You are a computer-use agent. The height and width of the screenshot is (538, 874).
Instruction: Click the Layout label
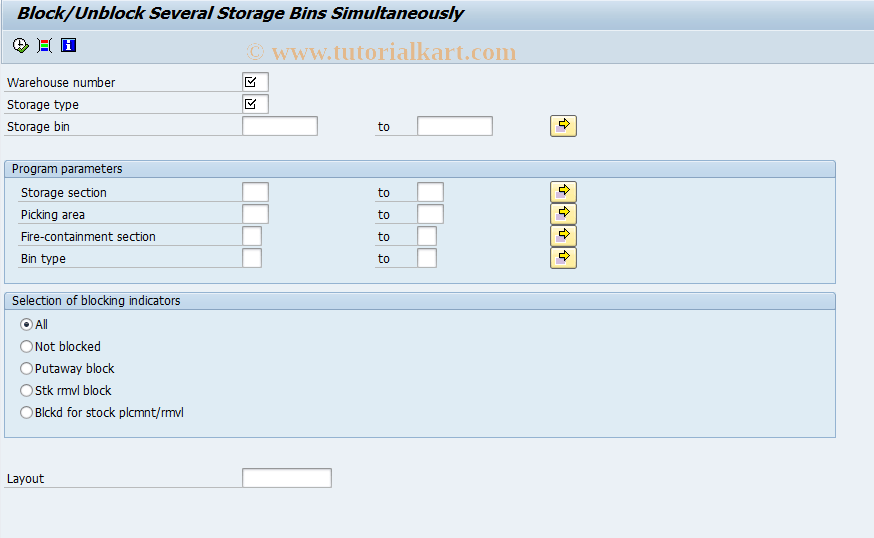tap(25, 479)
